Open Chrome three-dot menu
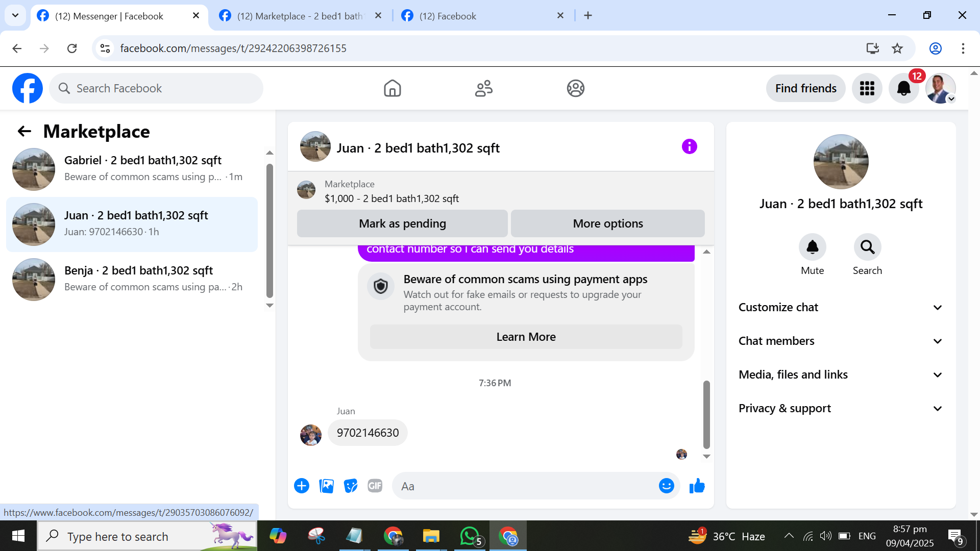Screen dimensions: 980x551 tap(963, 48)
